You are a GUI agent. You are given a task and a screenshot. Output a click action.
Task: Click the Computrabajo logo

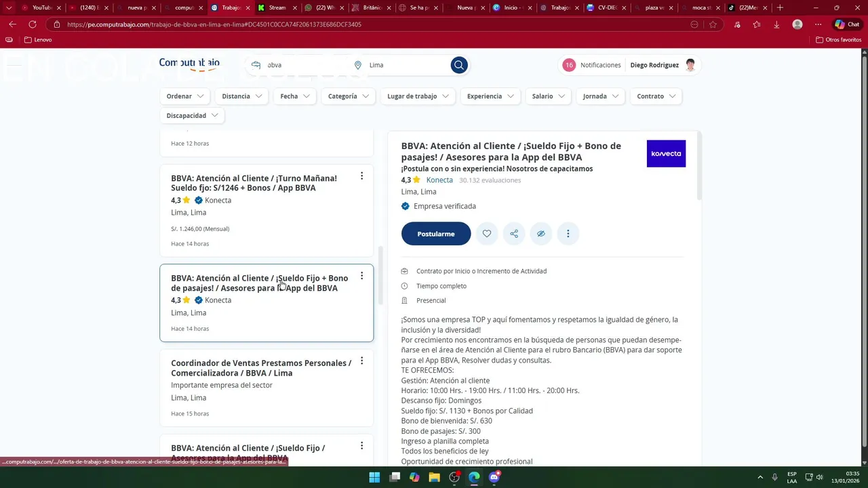[x=189, y=64]
